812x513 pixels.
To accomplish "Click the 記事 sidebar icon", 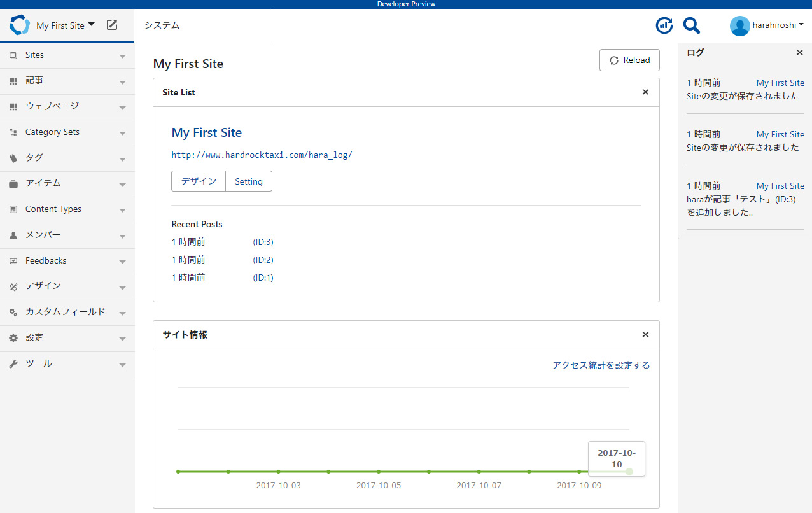I will (x=13, y=81).
